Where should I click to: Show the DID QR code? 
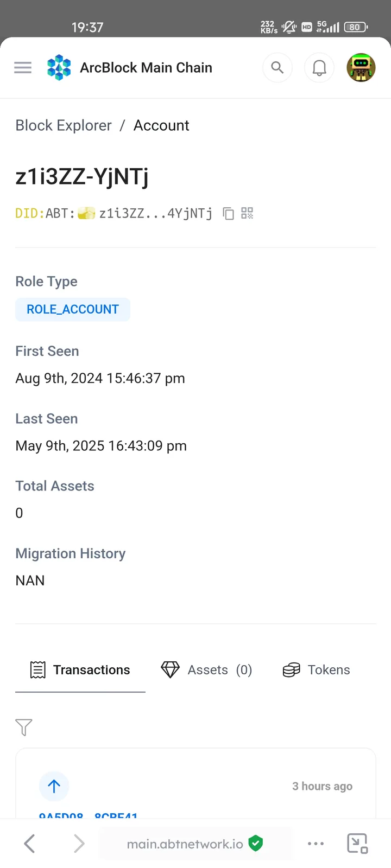247,213
